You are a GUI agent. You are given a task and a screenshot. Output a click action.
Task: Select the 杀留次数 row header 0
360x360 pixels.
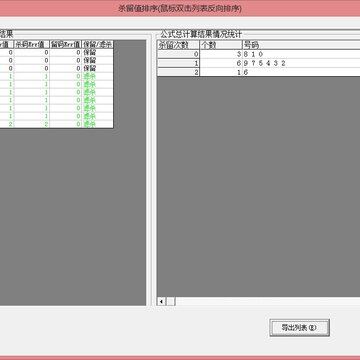[178, 54]
